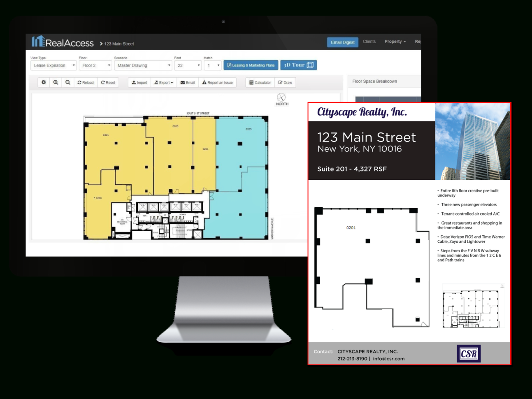Open the Property dropdown menu

point(395,42)
